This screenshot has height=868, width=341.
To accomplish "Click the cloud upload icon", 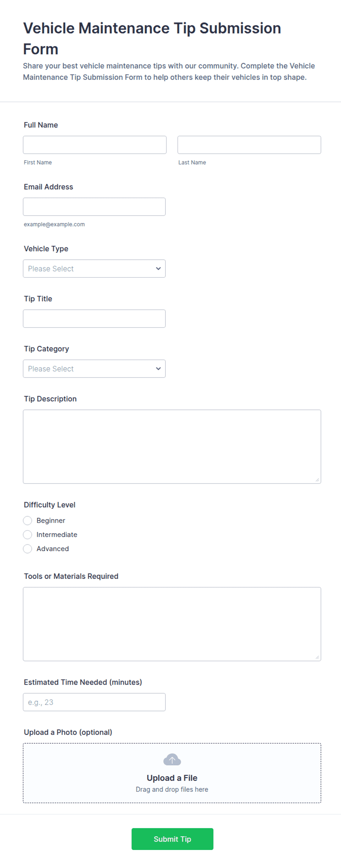I will (172, 759).
